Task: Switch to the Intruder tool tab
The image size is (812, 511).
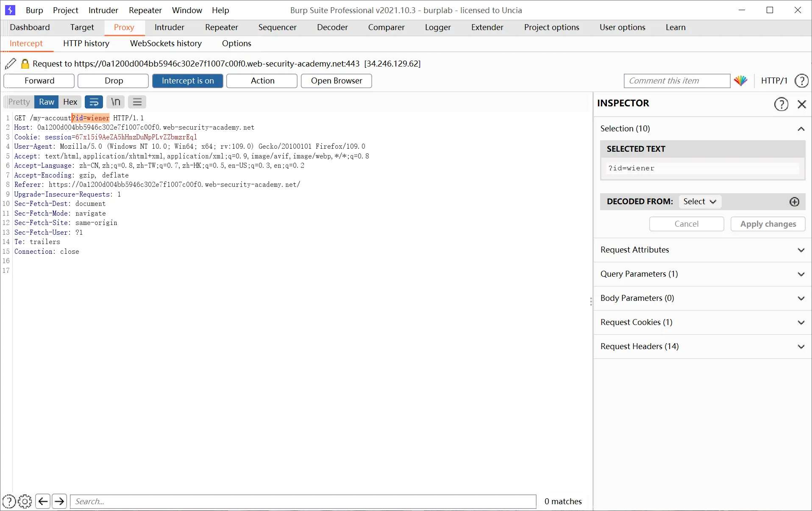Action: (x=170, y=27)
